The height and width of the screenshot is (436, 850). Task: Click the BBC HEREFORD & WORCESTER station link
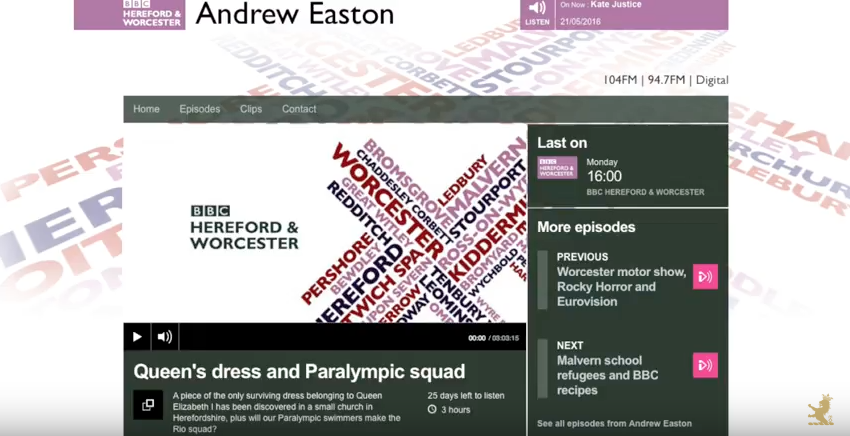(645, 192)
